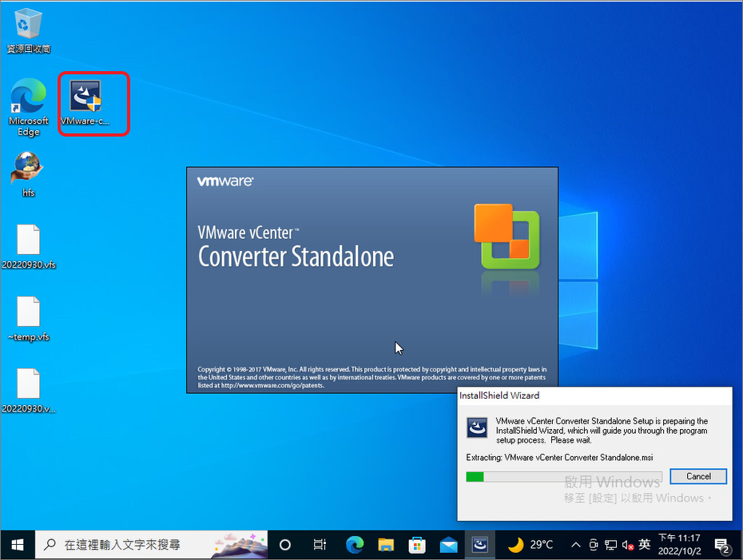Open network status tray icon

[611, 545]
